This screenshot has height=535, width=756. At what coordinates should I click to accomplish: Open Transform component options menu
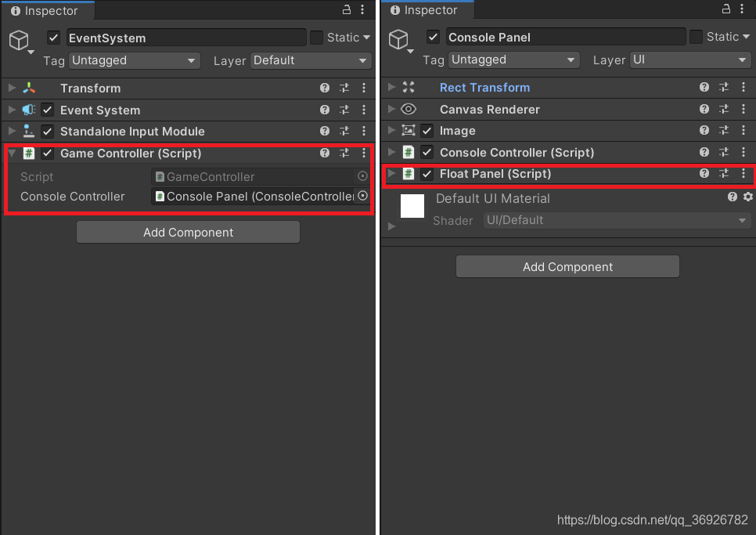point(364,88)
